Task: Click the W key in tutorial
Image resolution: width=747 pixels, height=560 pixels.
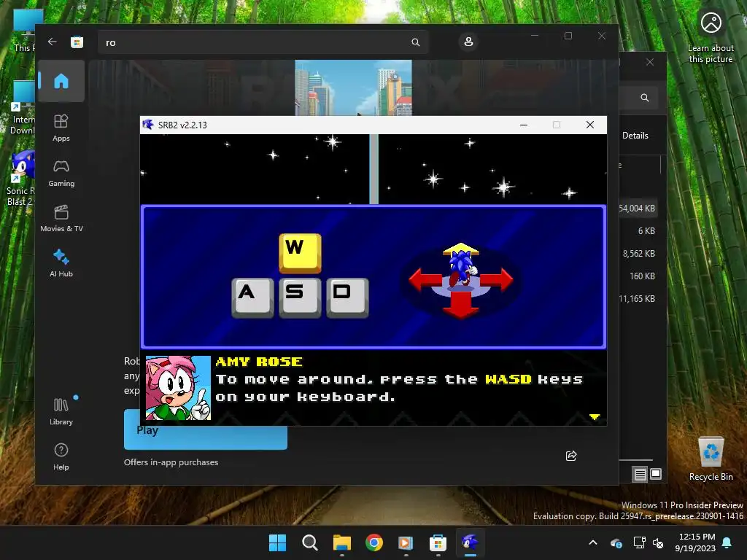Action: point(300,252)
